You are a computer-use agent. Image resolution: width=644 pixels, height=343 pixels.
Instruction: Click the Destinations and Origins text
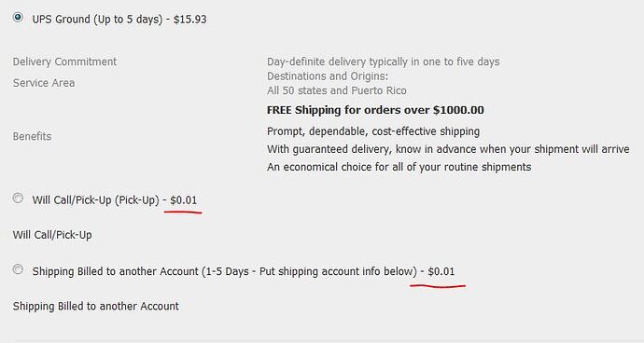(328, 76)
